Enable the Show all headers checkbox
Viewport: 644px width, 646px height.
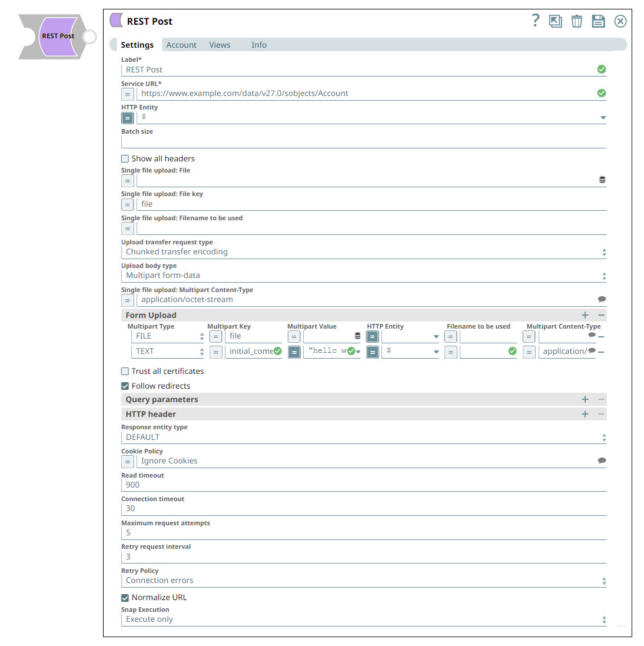(125, 158)
